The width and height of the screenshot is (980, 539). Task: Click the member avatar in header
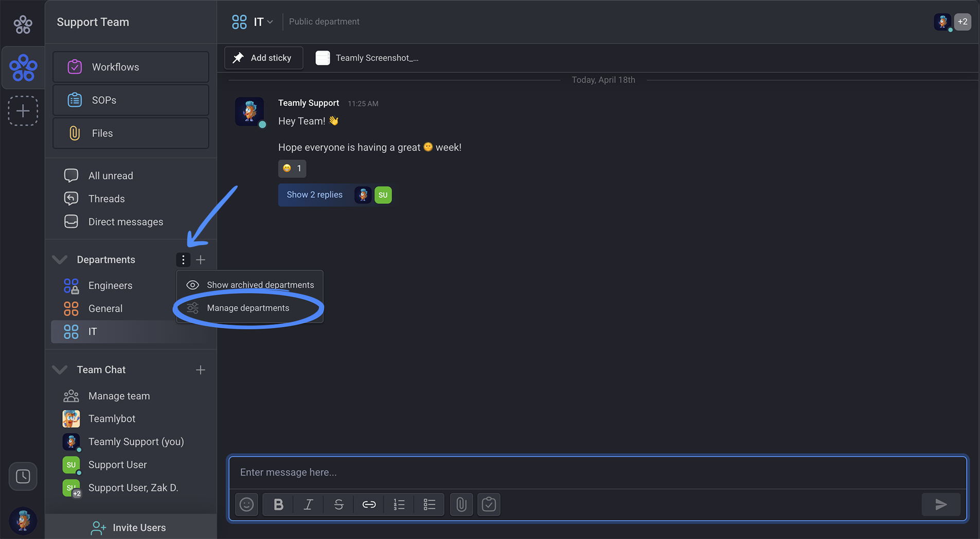[942, 22]
